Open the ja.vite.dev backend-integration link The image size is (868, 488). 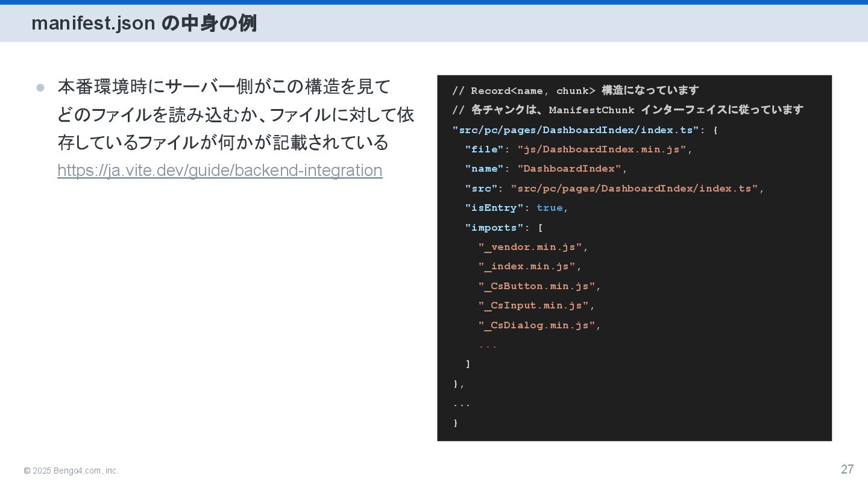[x=219, y=170]
